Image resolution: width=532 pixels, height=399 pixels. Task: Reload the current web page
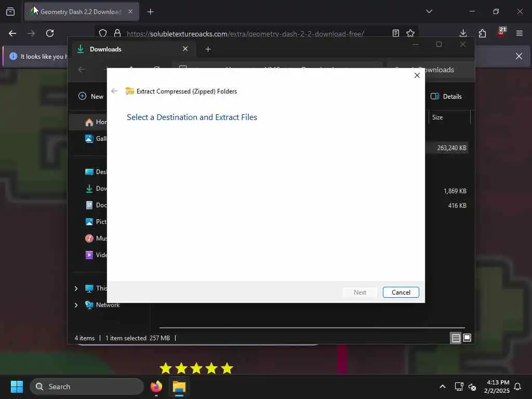50,33
